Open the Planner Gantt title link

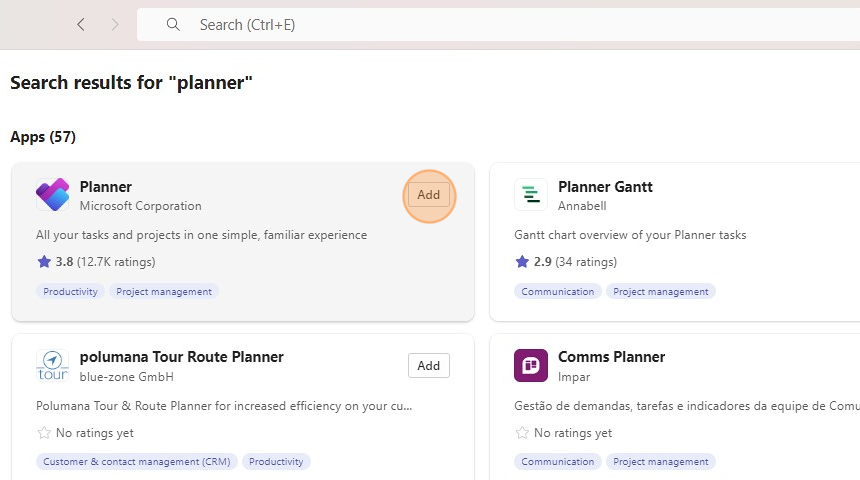pyautogui.click(x=605, y=187)
